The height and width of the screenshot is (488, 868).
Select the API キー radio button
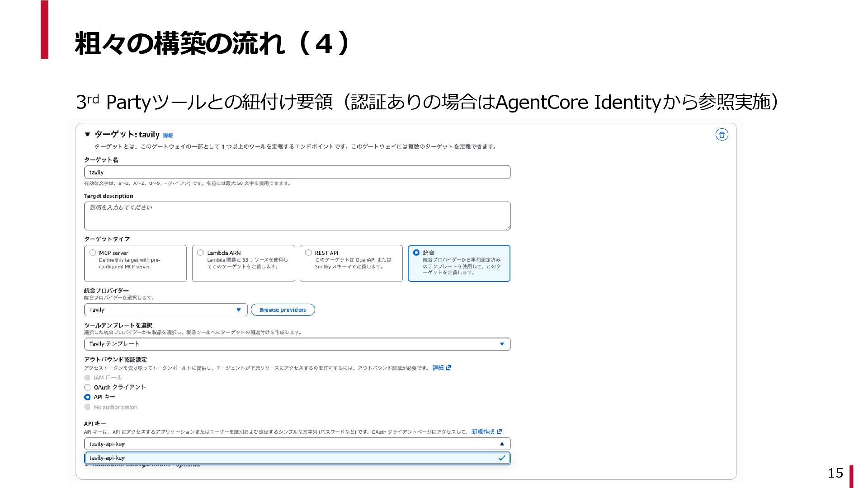coord(88,397)
